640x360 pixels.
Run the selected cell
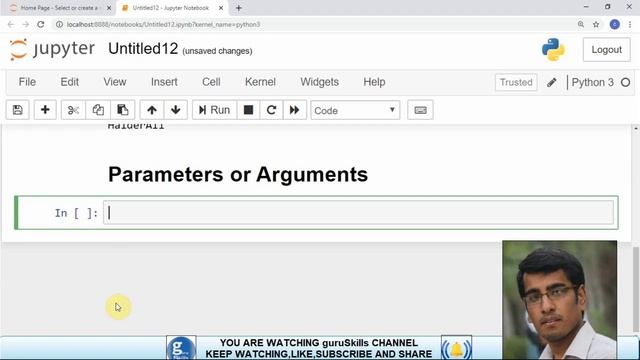tap(214, 110)
